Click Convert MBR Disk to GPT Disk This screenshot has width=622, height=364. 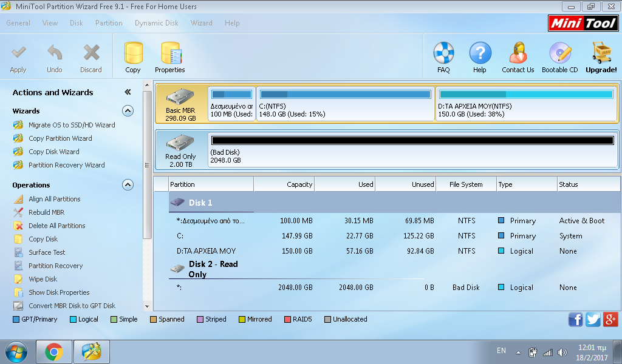point(72,306)
